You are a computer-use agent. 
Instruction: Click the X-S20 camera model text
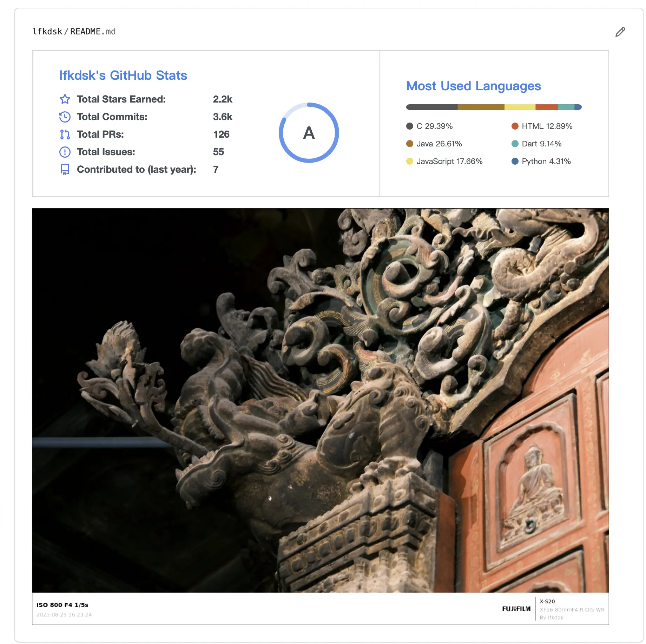click(x=547, y=602)
